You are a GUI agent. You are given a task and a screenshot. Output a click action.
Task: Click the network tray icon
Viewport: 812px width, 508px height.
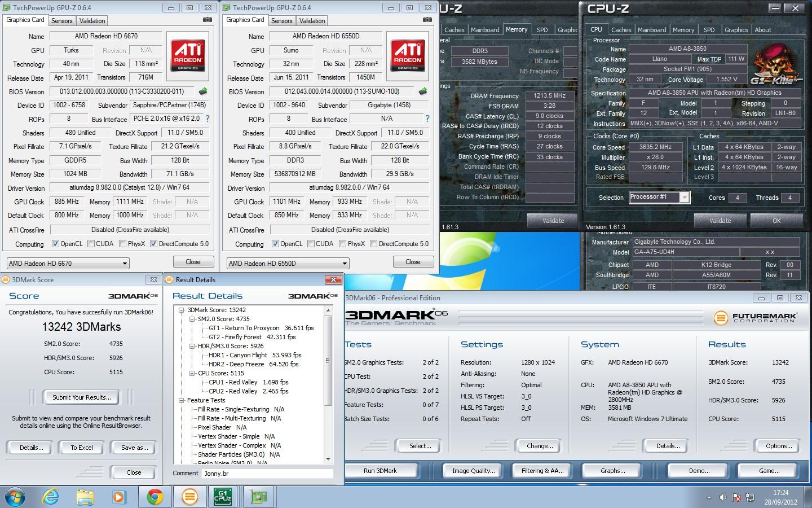click(x=750, y=497)
